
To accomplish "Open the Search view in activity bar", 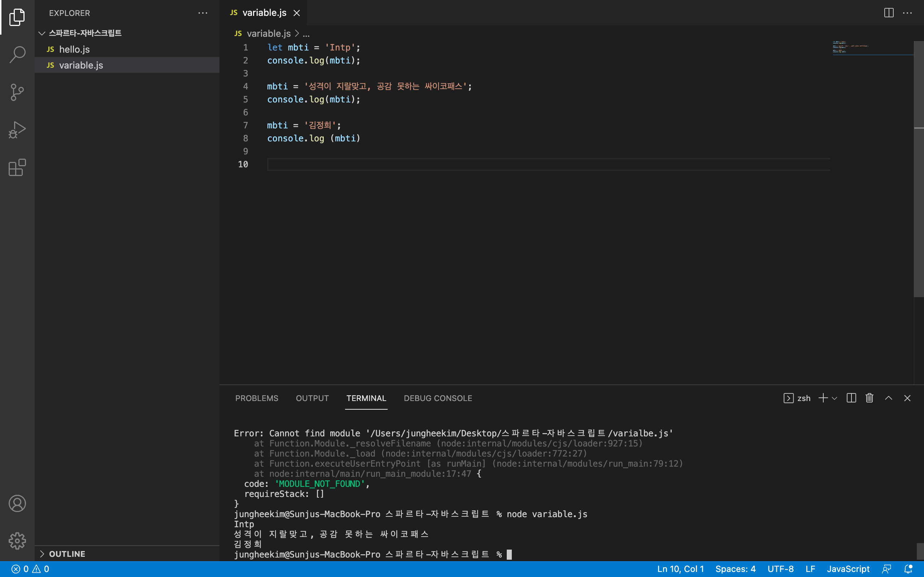I will tap(17, 54).
